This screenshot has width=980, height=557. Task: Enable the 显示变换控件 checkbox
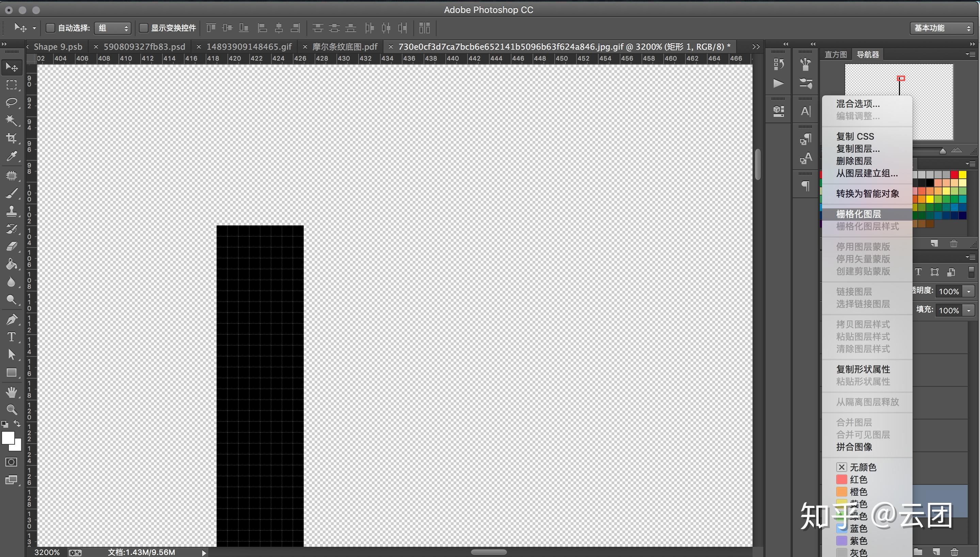143,28
